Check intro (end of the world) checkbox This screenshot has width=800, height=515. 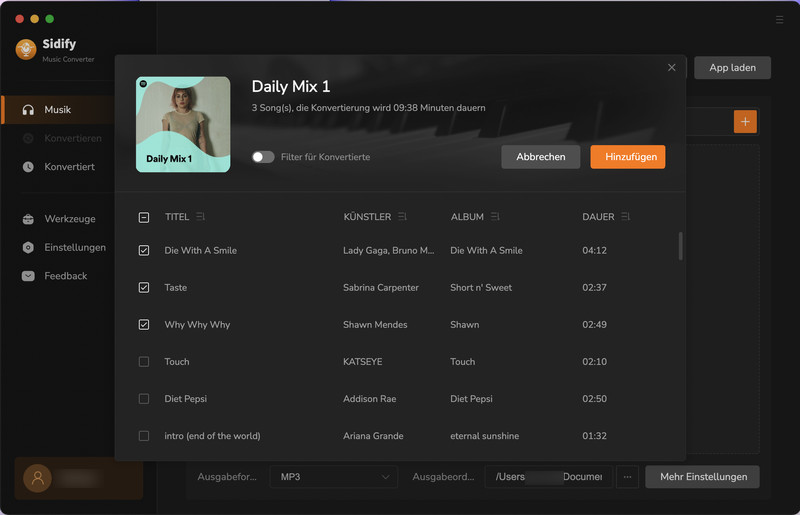(144, 436)
